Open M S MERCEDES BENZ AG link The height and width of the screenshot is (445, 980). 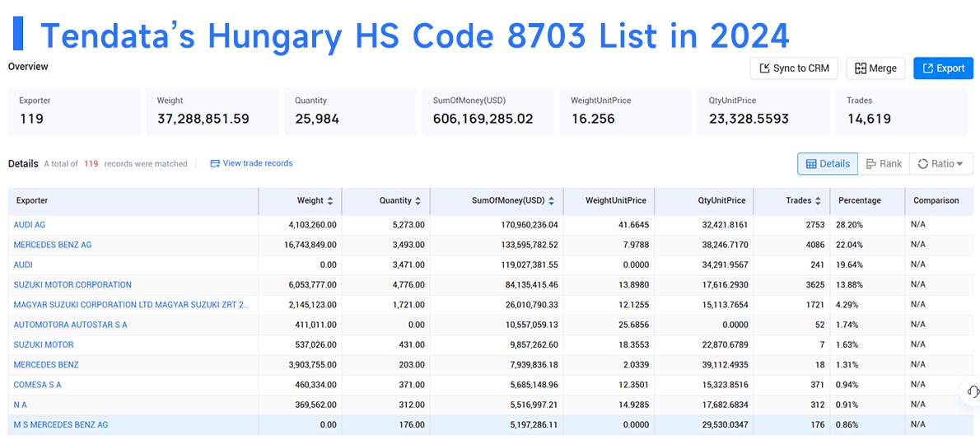61,425
